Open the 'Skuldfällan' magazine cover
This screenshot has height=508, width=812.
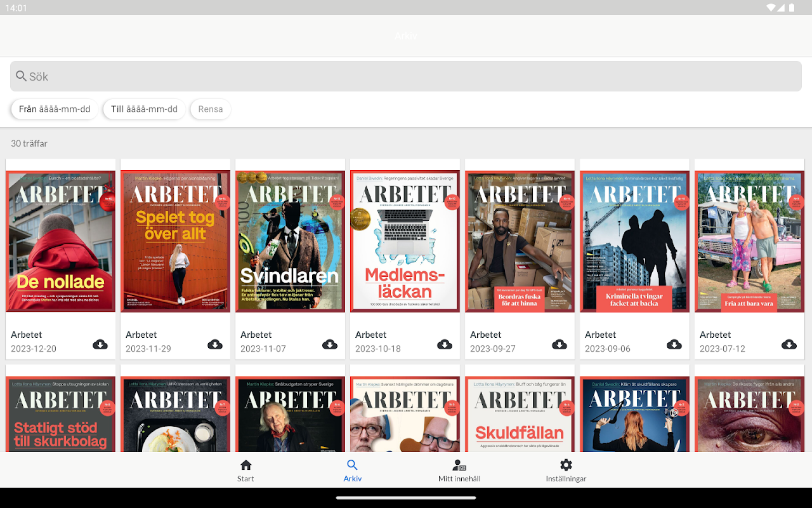[x=520, y=414]
